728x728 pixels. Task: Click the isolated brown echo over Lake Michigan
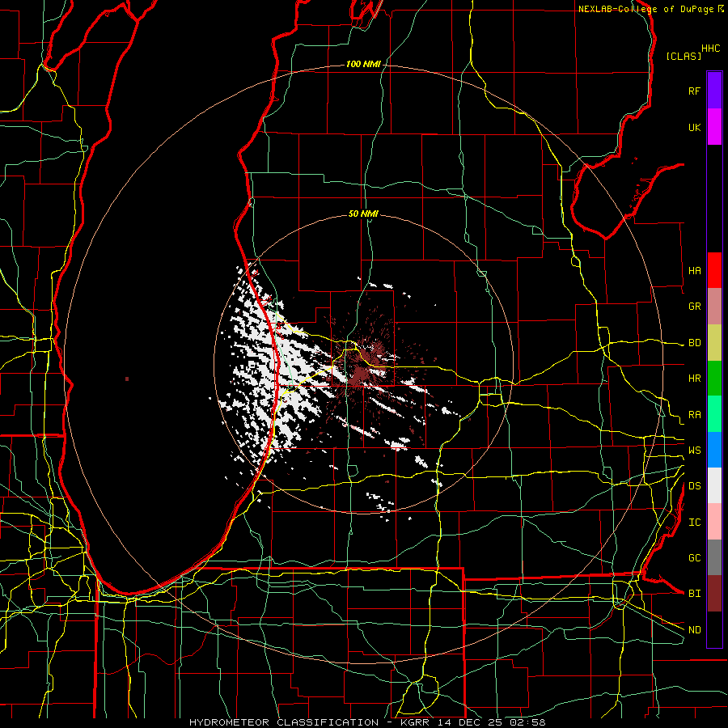[x=127, y=379]
